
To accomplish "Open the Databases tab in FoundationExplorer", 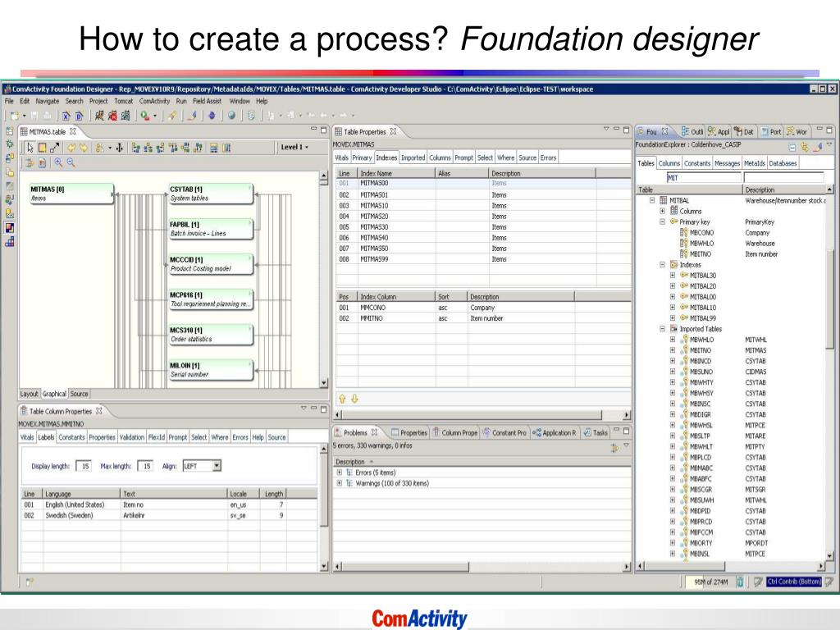I will click(x=783, y=163).
